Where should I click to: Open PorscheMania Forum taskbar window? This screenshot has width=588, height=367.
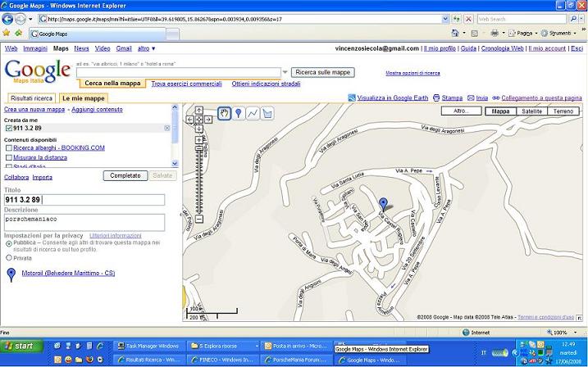coord(297,360)
